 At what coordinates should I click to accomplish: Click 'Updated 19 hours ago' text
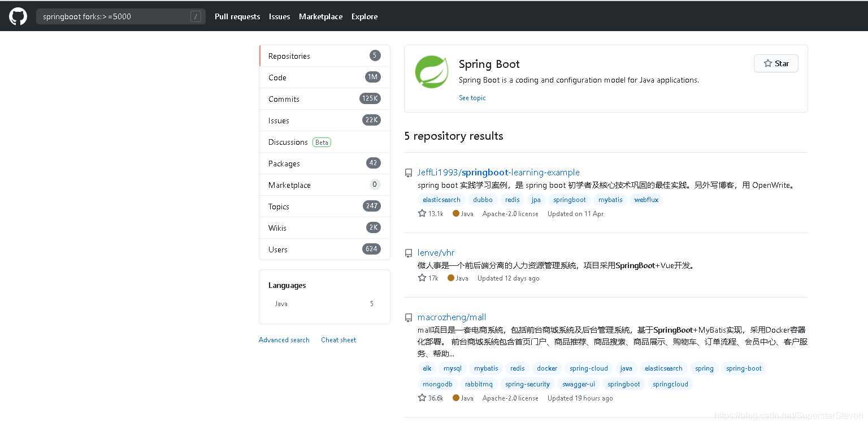point(580,398)
